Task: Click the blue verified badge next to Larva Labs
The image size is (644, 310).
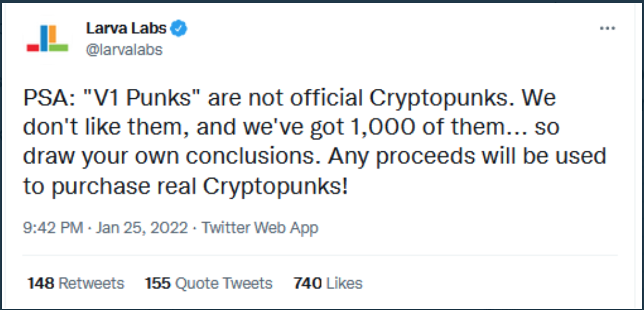Action: (x=178, y=28)
